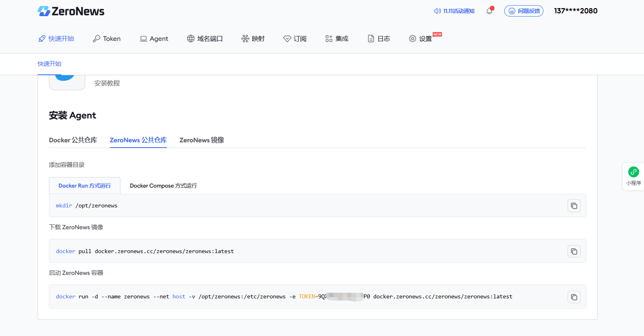Click the docker pull command text
This screenshot has height=336, width=644.
(x=145, y=251)
